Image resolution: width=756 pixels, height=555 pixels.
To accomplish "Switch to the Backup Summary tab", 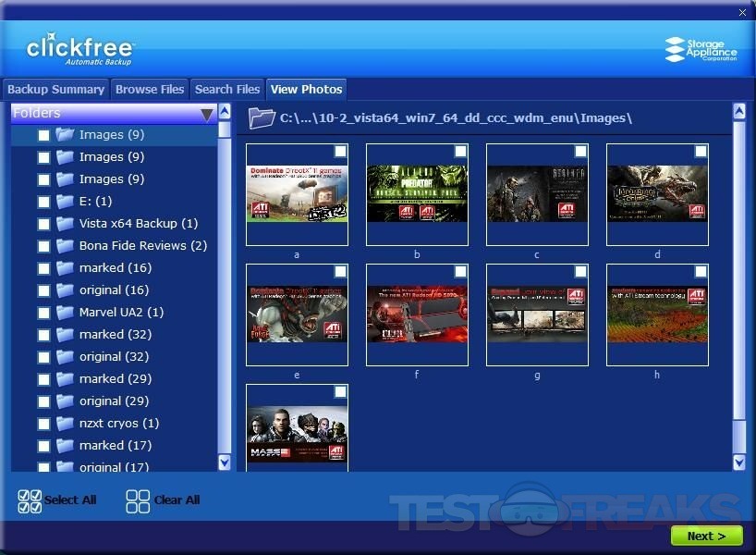I will pos(55,90).
